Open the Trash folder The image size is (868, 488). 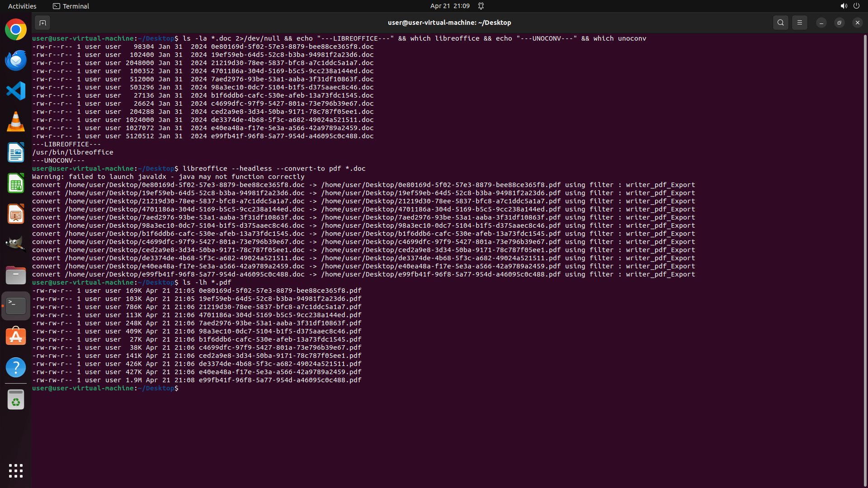pos(16,400)
